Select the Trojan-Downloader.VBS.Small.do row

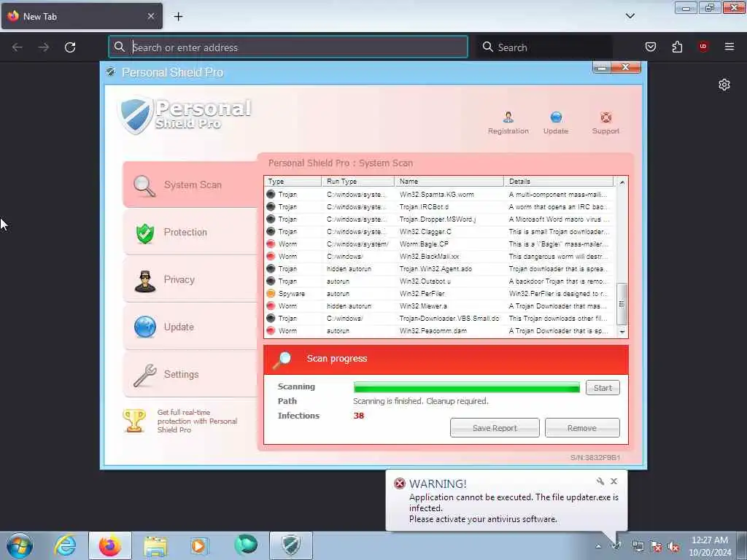(x=439, y=318)
